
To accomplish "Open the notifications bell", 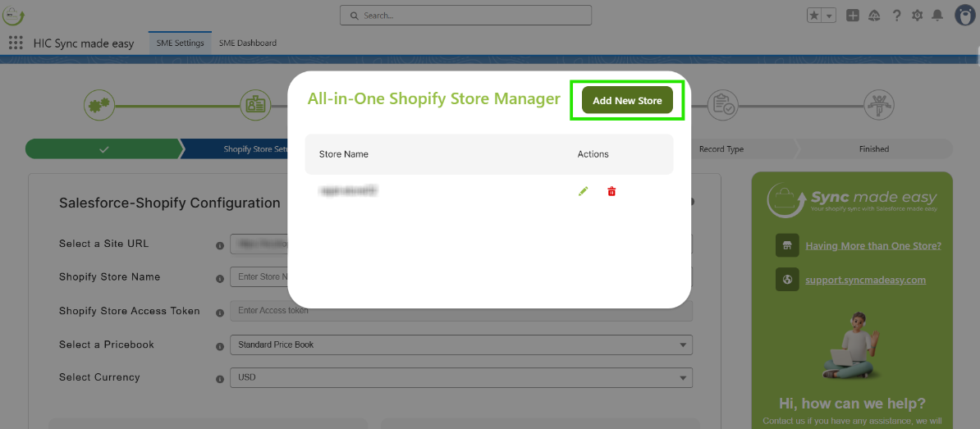I will pos(936,16).
